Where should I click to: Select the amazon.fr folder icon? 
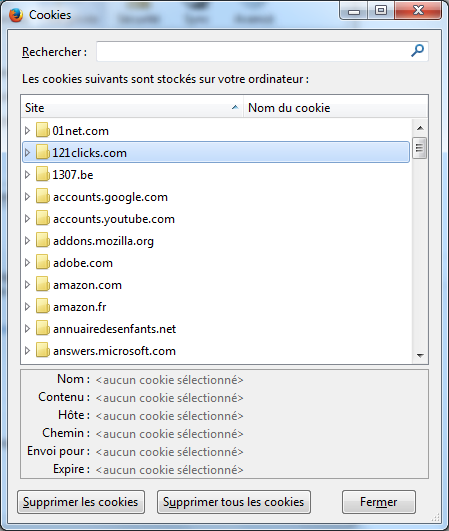coord(43,306)
